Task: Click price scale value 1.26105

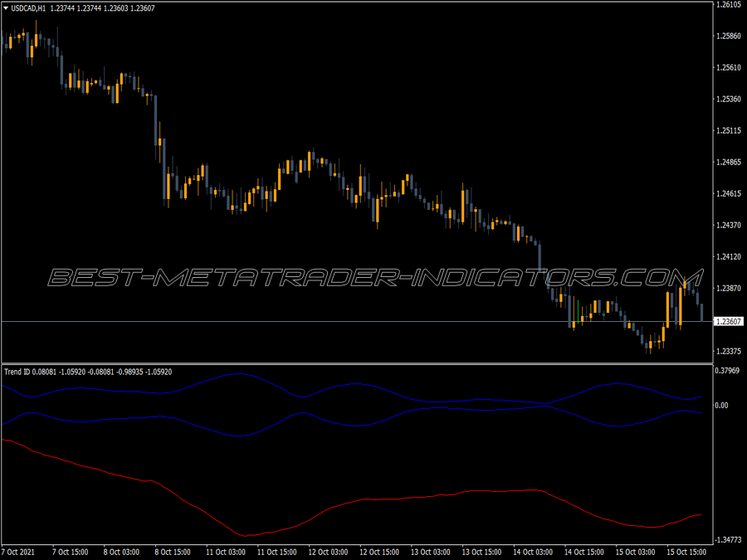Action: [729, 4]
